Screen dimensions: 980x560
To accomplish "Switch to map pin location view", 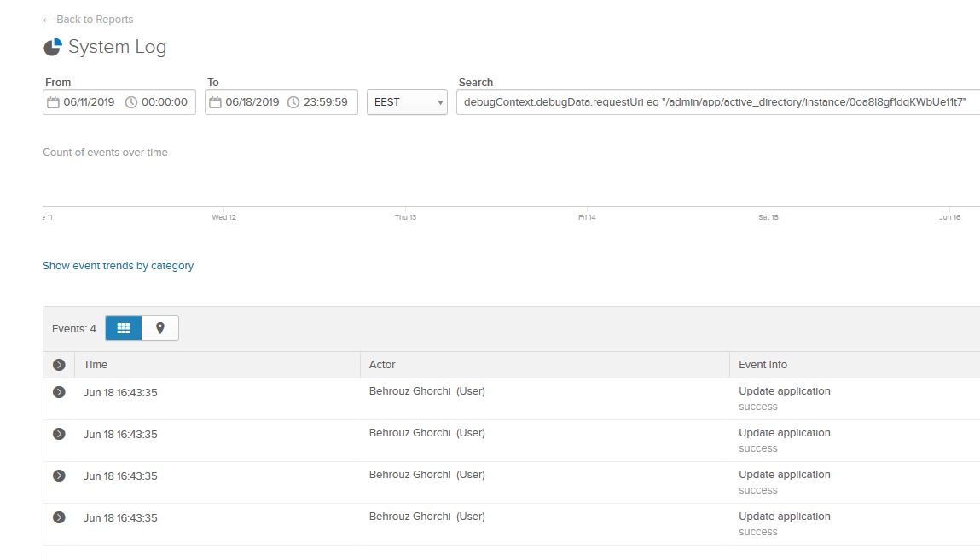I will coord(160,328).
